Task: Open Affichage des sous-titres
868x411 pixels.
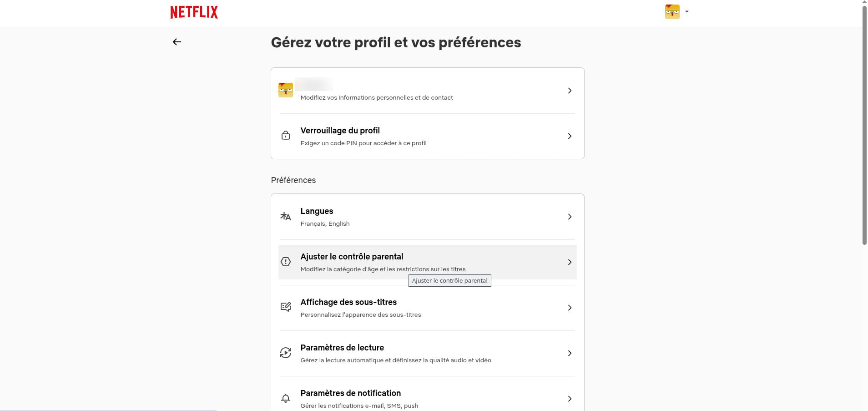Action: 428,308
